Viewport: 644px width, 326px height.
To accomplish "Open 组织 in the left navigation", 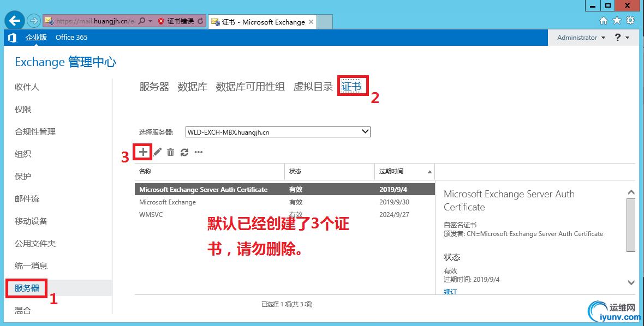I will [23, 154].
